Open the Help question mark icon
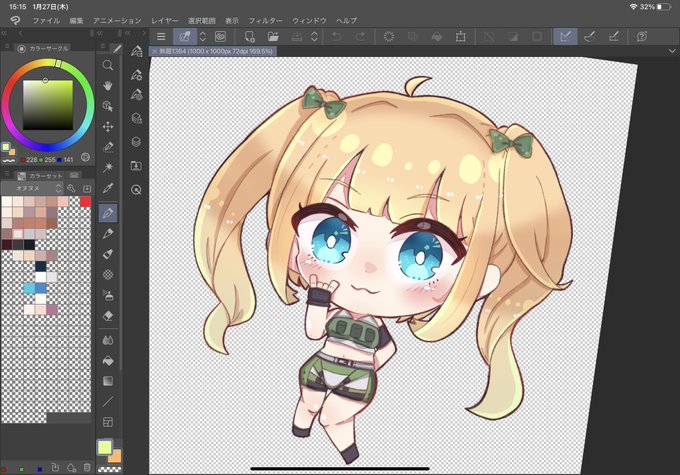680x475 pixels. click(x=642, y=36)
